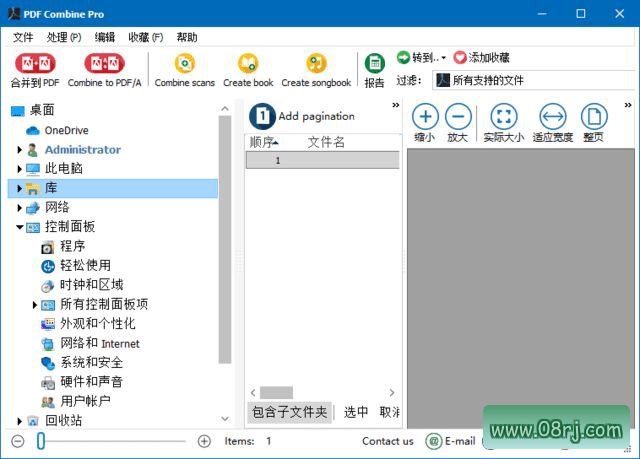This screenshot has width=640, height=459.
Task: Click the 转到 green arrow button
Action: pyautogui.click(x=403, y=58)
